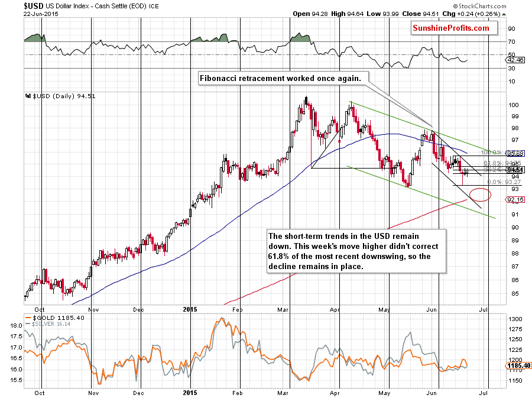532x398 pixels.
Task: Click the 0.0%: 93.27 Fibonacci label
Action: (x=504, y=182)
